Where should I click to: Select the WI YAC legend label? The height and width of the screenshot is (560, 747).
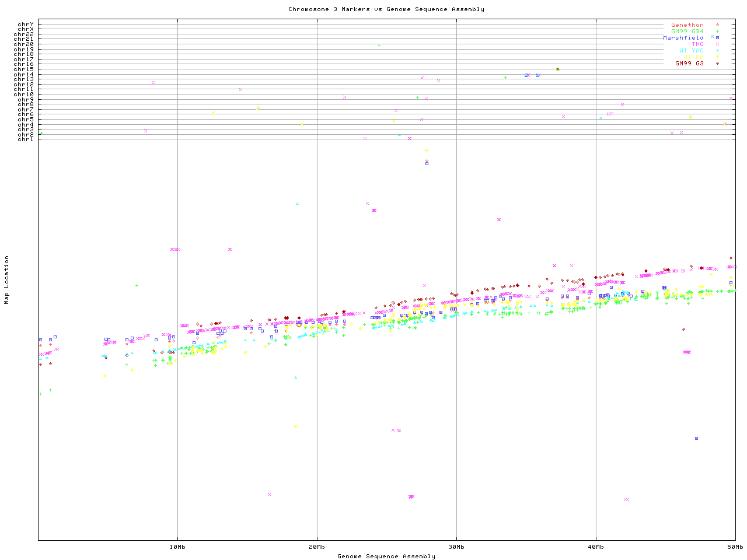coord(691,51)
